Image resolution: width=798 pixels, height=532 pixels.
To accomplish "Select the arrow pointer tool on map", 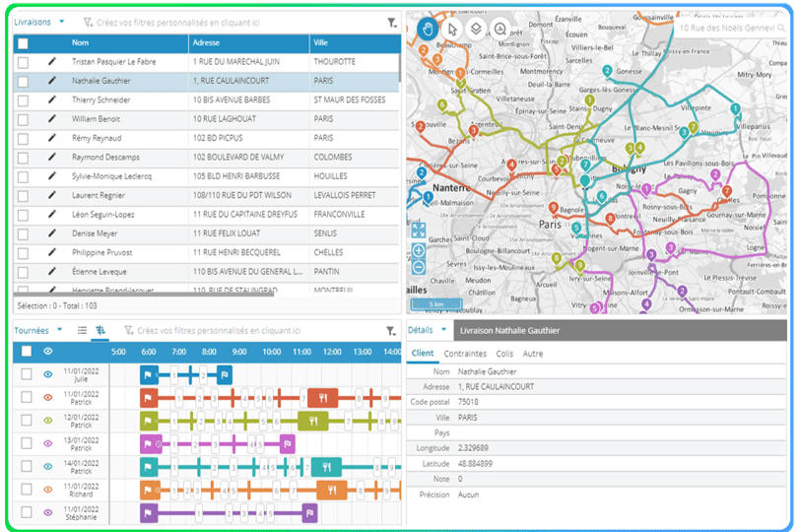I will point(452,29).
